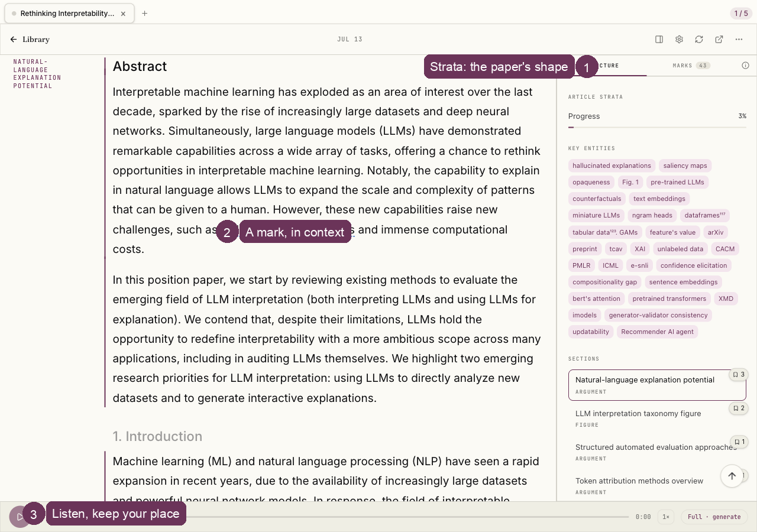
Task: Select the imodels entity chip
Action: click(584, 315)
